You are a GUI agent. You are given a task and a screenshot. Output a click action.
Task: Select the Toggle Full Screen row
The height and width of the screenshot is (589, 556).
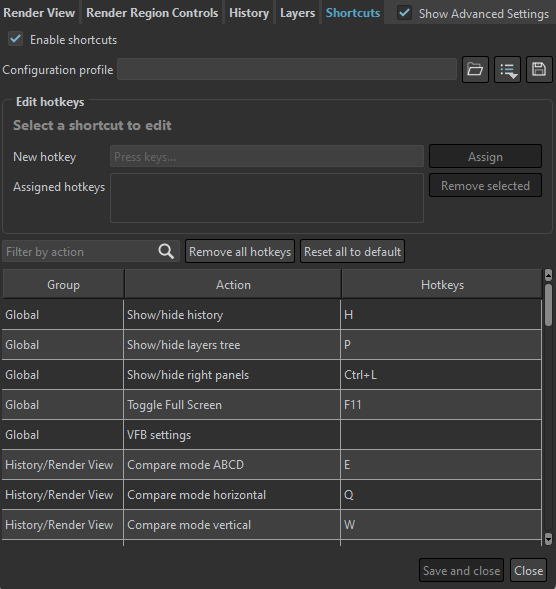(x=272, y=405)
